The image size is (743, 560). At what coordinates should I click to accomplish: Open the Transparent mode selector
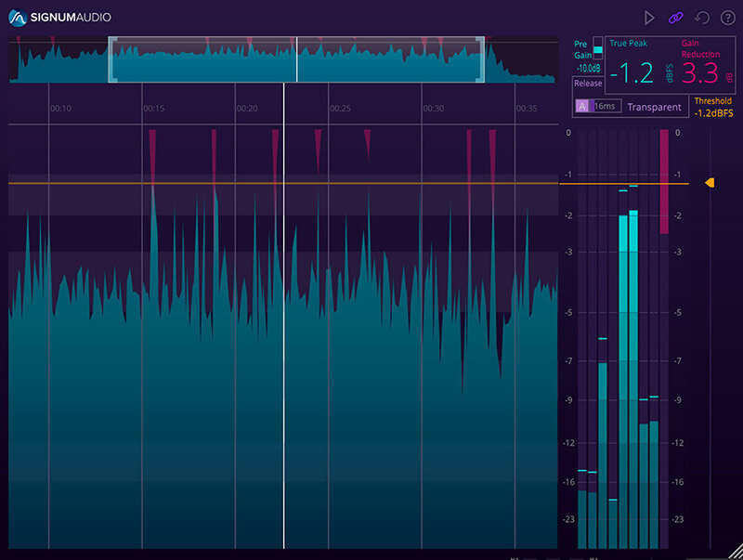pos(654,108)
